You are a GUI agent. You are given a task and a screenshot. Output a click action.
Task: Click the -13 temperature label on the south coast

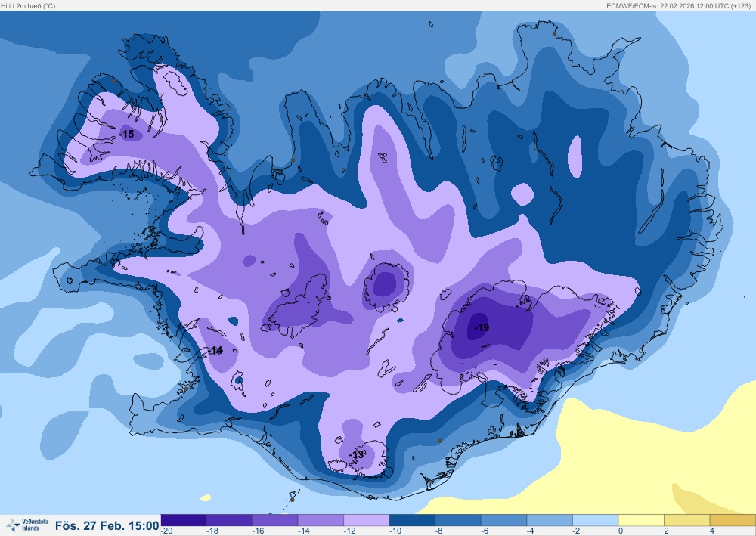(x=357, y=454)
